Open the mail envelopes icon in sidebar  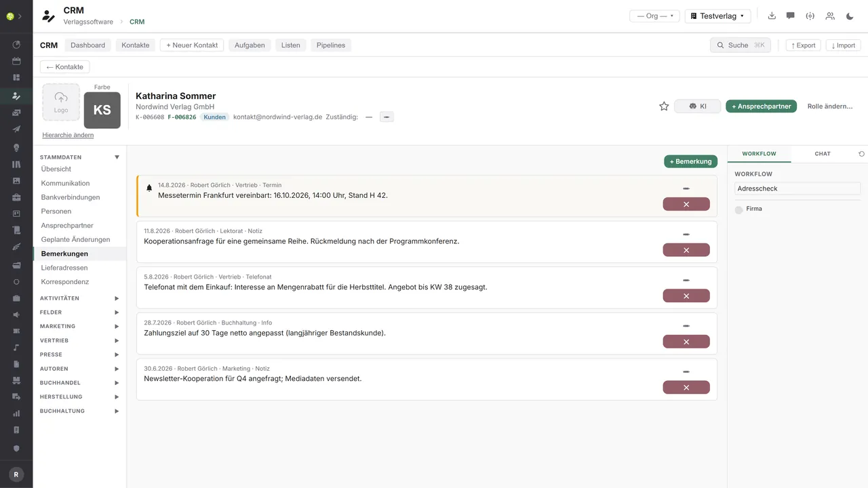[x=16, y=113]
